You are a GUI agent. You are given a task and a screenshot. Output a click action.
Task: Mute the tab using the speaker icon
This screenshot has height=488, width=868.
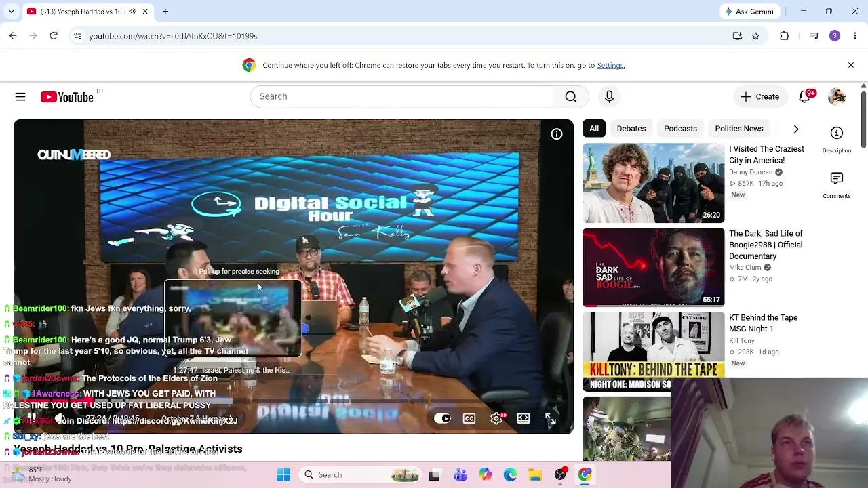(132, 12)
